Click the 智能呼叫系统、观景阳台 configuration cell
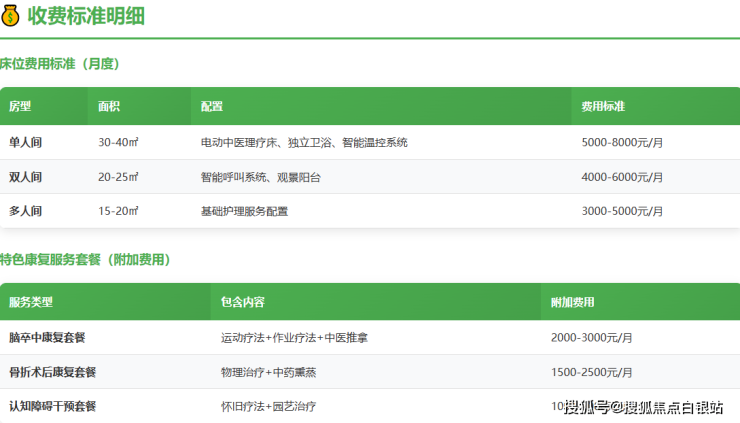The height and width of the screenshot is (423, 740). click(260, 177)
